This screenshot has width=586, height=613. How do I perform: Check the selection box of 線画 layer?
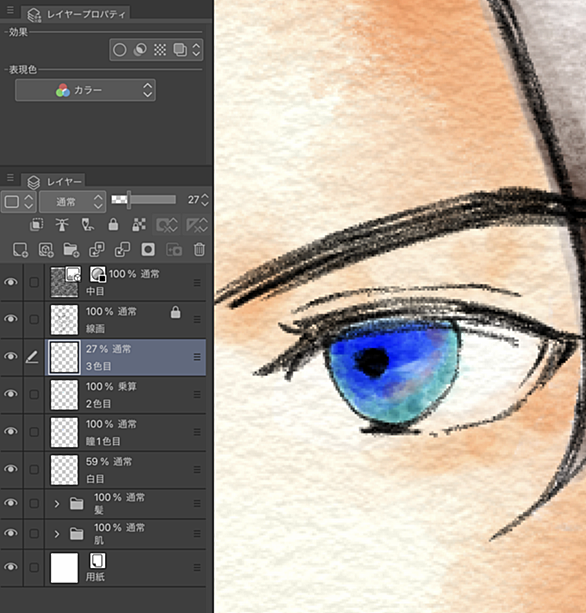(x=34, y=319)
